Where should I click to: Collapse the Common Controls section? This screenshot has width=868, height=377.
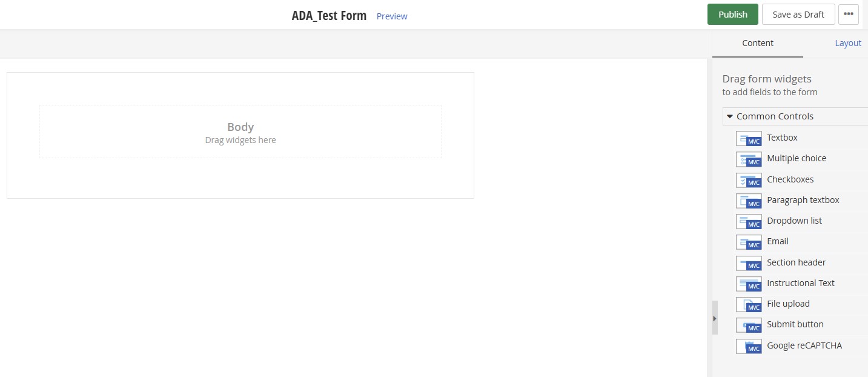tap(730, 116)
